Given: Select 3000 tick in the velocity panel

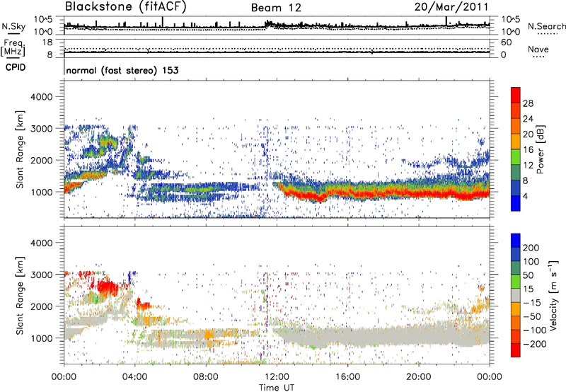Looking at the screenshot, I should pos(41,275).
